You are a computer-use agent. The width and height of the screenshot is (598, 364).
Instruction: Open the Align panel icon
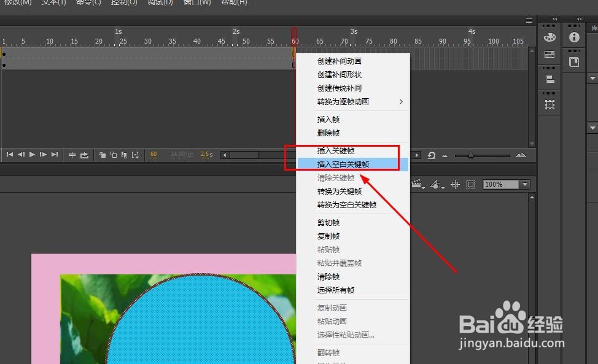pyautogui.click(x=549, y=79)
